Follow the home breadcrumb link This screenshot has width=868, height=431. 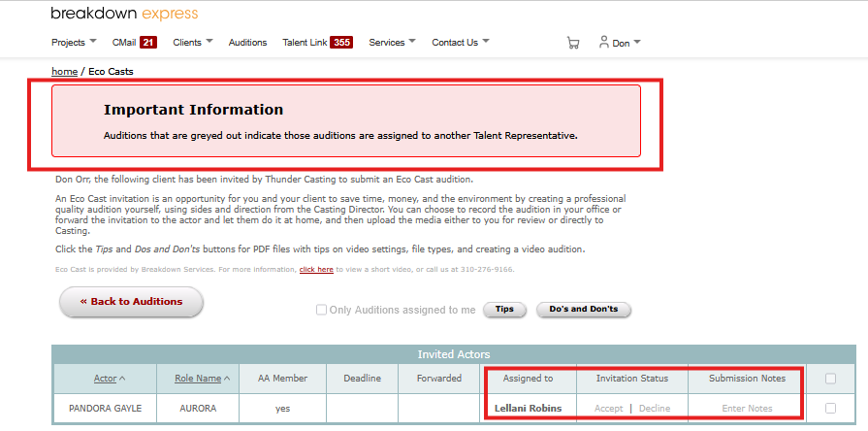pos(64,72)
